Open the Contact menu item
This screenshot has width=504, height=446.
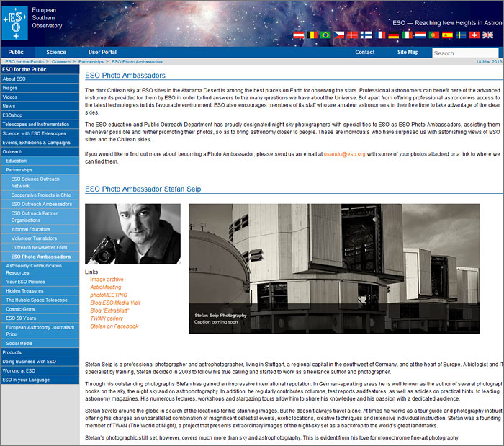(x=365, y=52)
